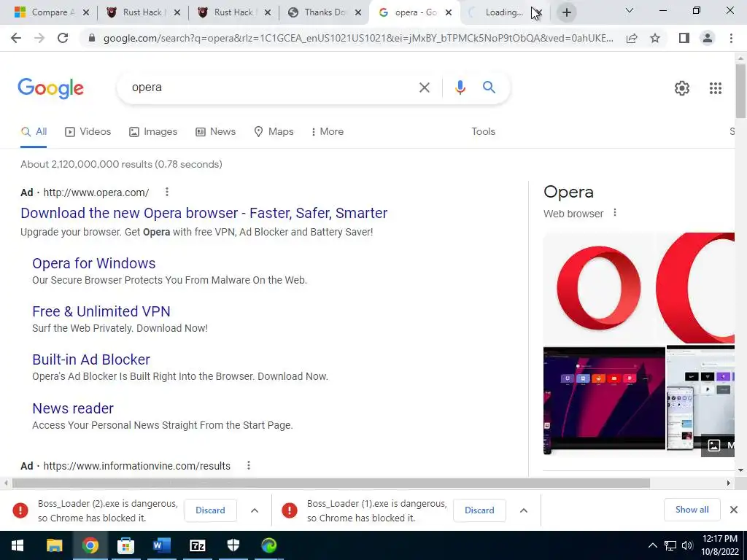747x560 pixels.
Task: Click Show all downloads
Action: (692, 510)
